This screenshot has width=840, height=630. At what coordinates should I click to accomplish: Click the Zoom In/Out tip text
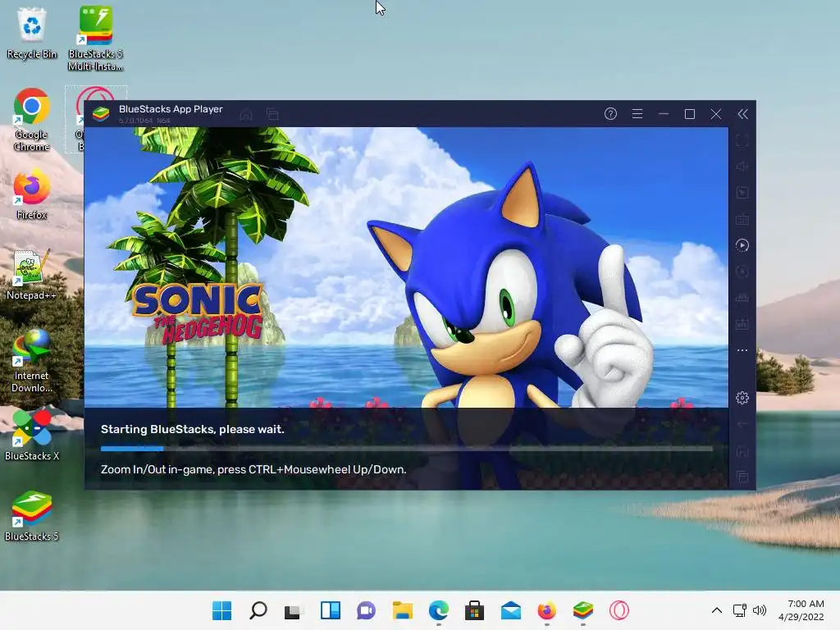pos(253,469)
